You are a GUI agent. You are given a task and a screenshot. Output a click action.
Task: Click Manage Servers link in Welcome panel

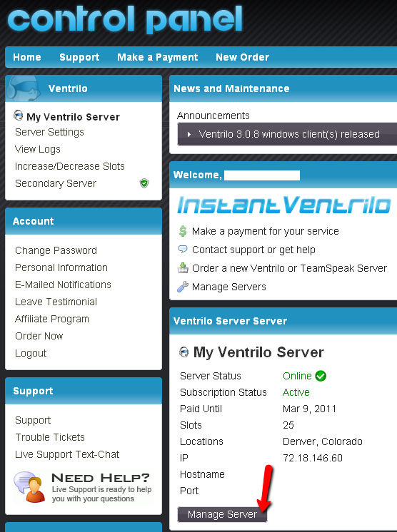coord(229,287)
